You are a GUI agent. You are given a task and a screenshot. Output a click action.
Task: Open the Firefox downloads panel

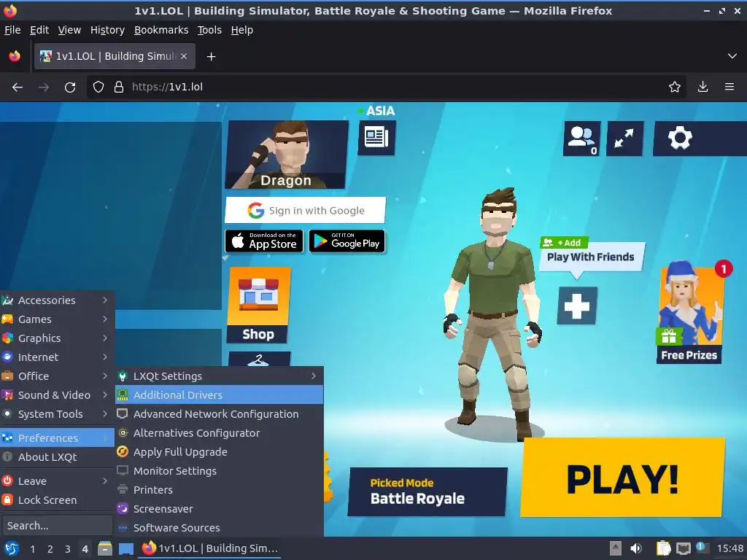coord(703,87)
